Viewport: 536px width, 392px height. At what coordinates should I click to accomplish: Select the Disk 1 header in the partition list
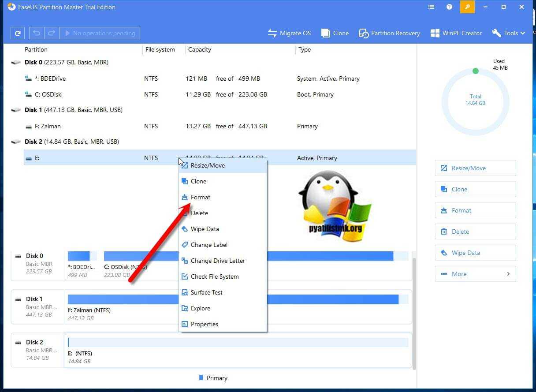(x=67, y=110)
